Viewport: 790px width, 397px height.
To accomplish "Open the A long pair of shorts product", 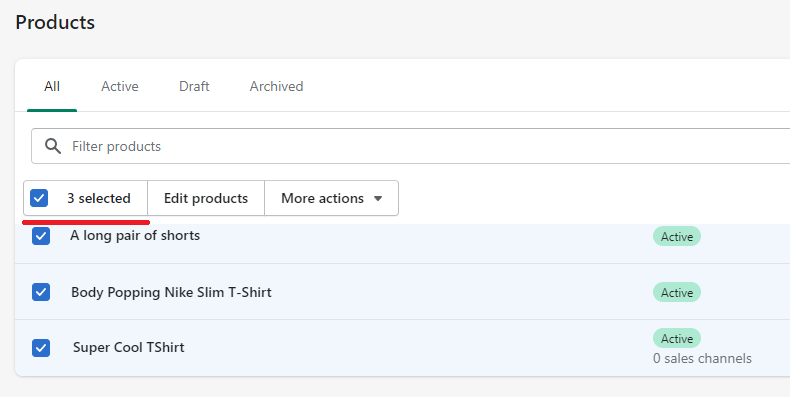I will coord(135,235).
